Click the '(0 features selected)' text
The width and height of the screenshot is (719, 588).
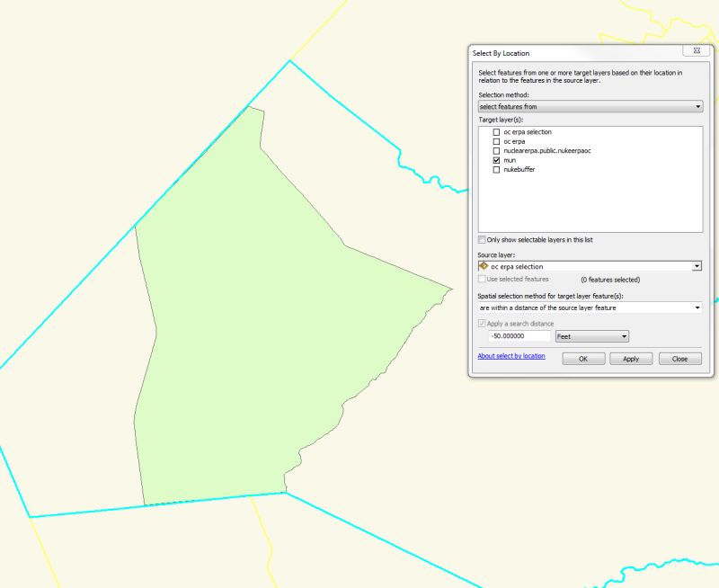[x=610, y=280]
